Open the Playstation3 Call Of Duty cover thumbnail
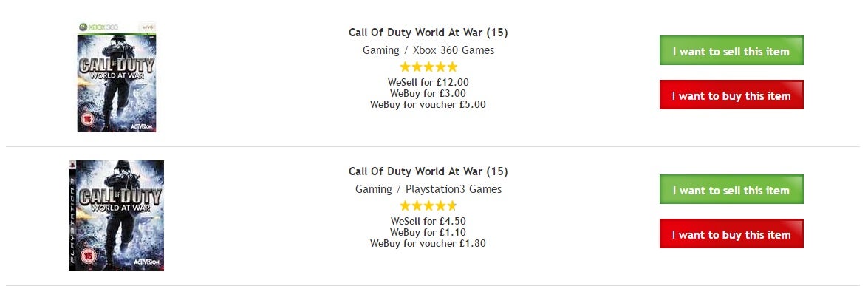 coord(116,216)
